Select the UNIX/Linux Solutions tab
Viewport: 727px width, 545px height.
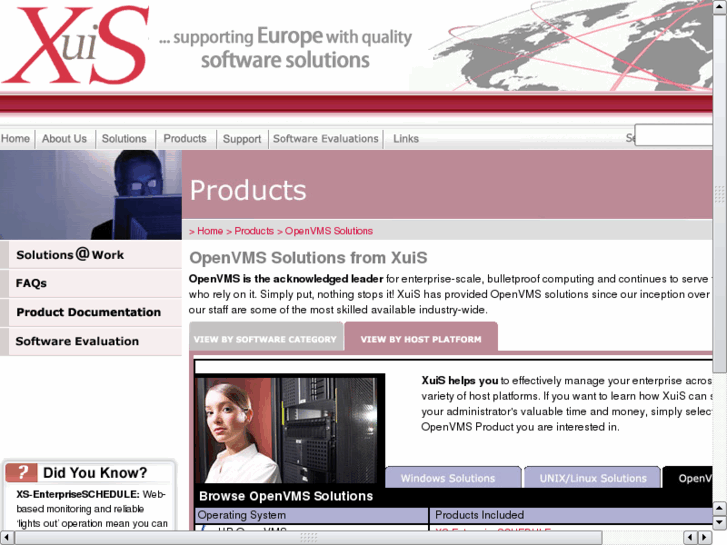[x=593, y=478]
